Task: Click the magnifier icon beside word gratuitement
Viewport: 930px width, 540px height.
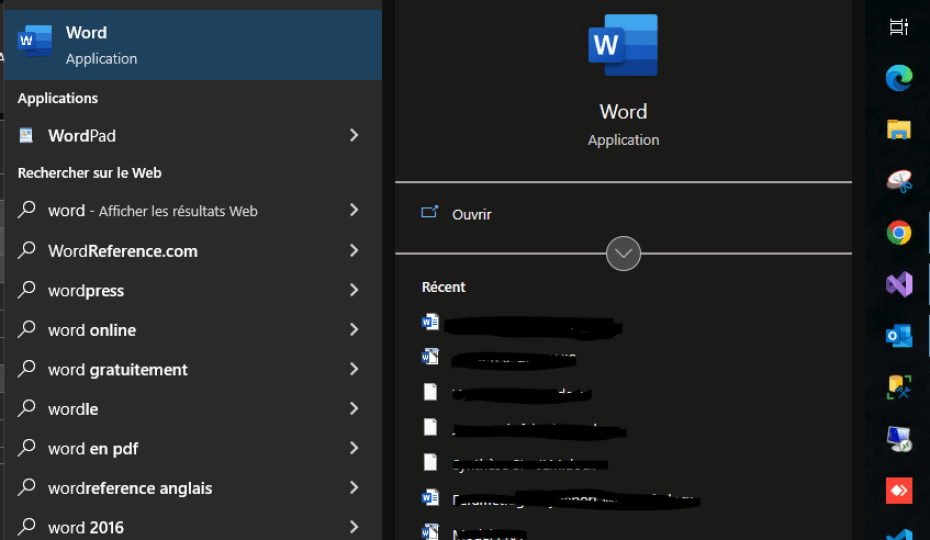Action: click(27, 369)
